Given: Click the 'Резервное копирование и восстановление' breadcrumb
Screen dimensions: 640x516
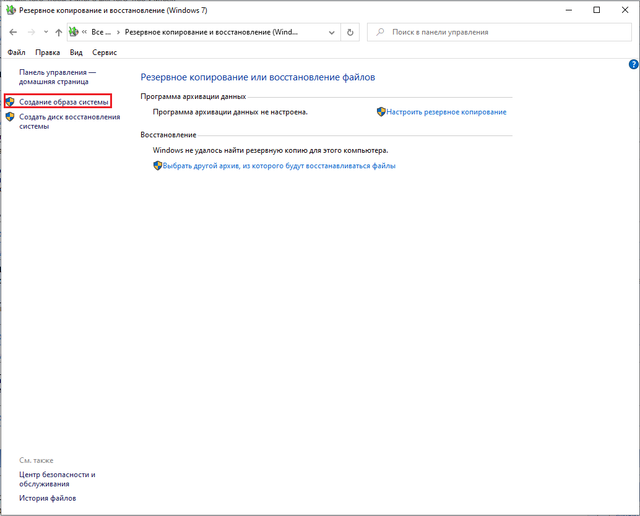Looking at the screenshot, I should 211,32.
